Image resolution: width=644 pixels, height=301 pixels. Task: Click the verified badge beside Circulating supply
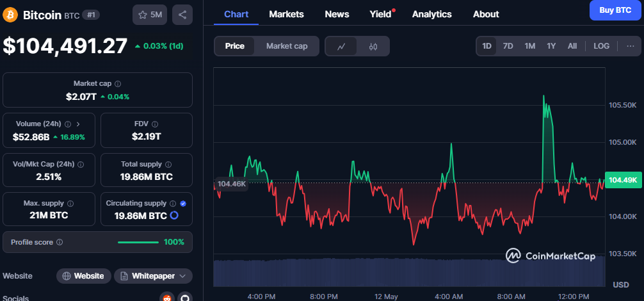click(x=183, y=203)
